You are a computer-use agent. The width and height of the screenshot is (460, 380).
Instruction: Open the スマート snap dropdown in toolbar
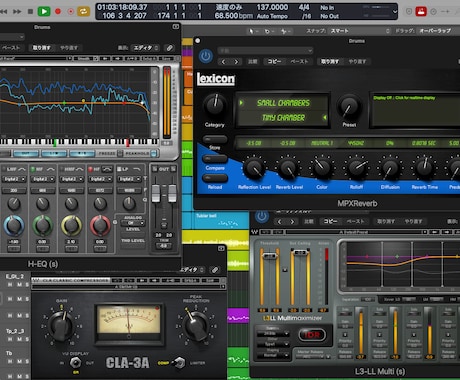tap(360, 31)
